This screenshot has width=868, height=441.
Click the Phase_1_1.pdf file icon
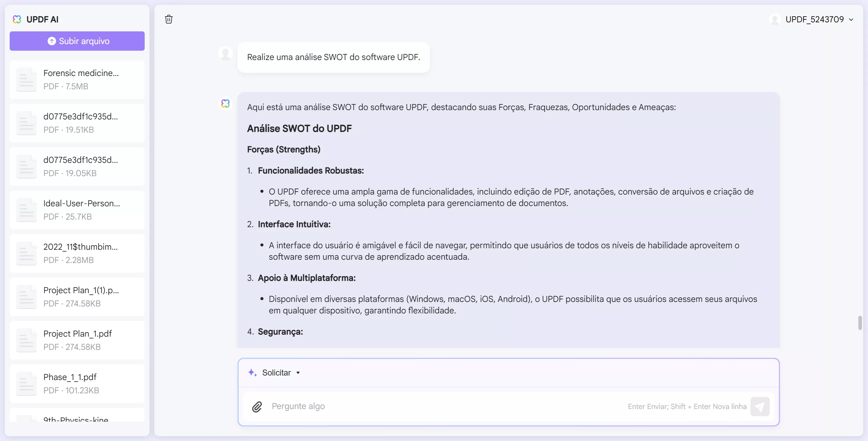tap(26, 384)
